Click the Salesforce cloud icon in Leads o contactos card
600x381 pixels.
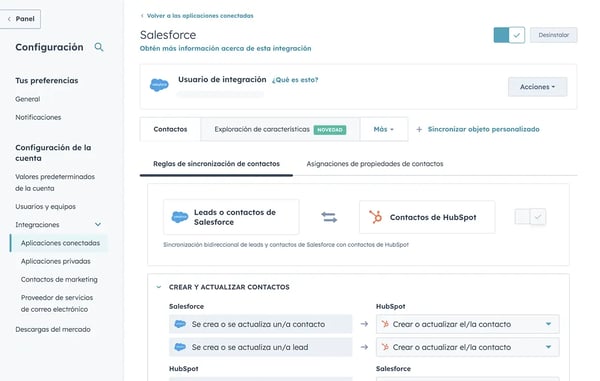coord(180,217)
